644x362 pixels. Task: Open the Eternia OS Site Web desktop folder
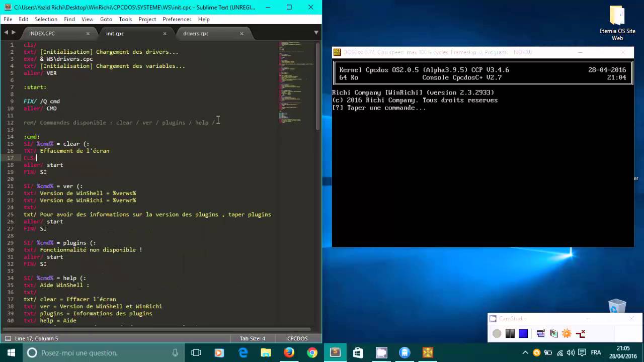coord(617,23)
